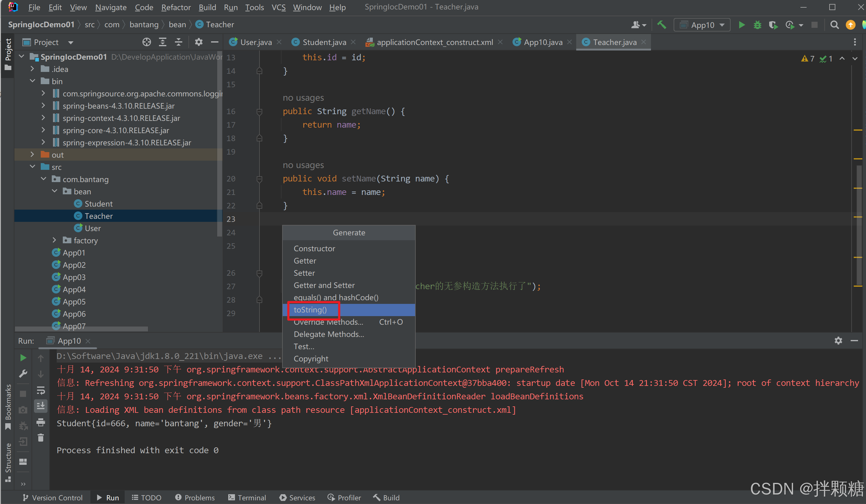Image resolution: width=866 pixels, height=504 pixels.
Task: Collapse the bin folder
Action: tap(32, 81)
